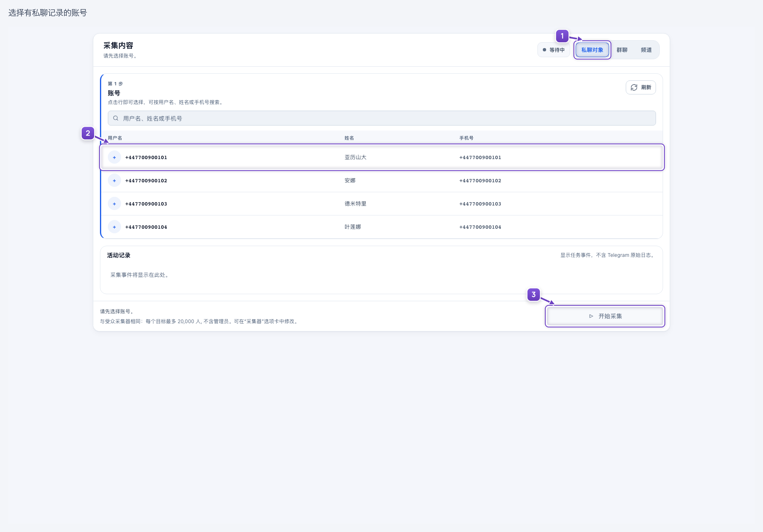Switch to the 群聊 tab

pos(622,50)
